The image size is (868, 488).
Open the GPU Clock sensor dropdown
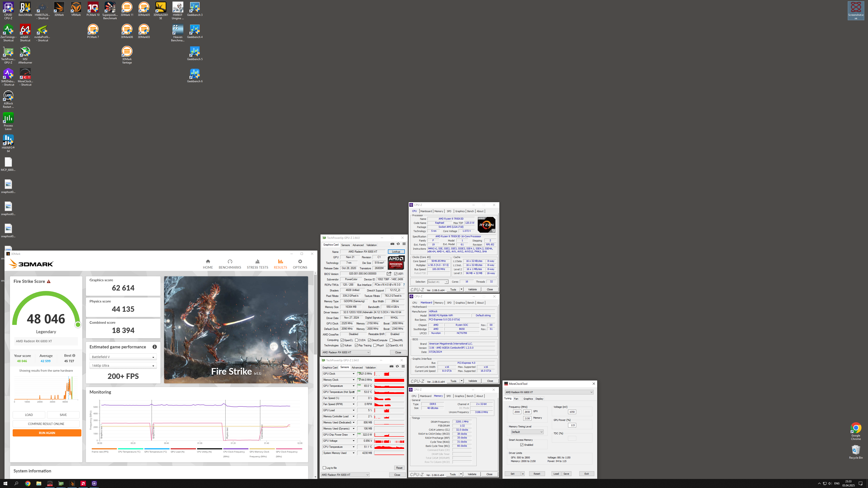point(354,374)
